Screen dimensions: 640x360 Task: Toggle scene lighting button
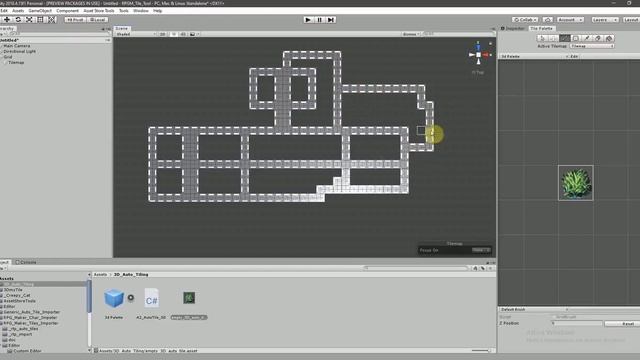pyautogui.click(x=173, y=34)
